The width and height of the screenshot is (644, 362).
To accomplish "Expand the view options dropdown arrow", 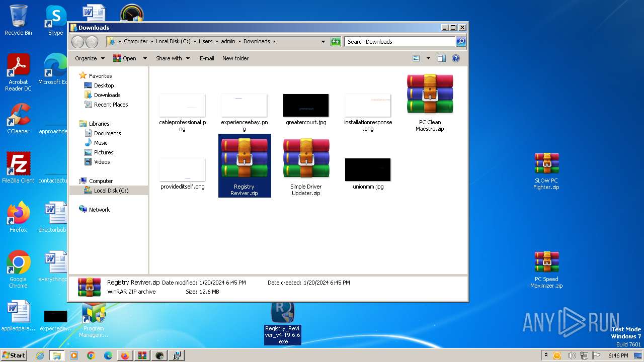I will tap(428, 58).
